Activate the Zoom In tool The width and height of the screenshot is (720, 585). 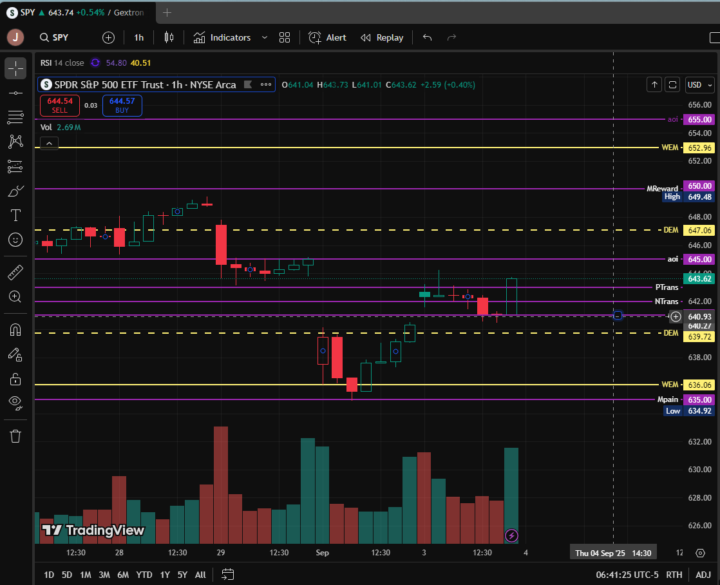coord(15,297)
